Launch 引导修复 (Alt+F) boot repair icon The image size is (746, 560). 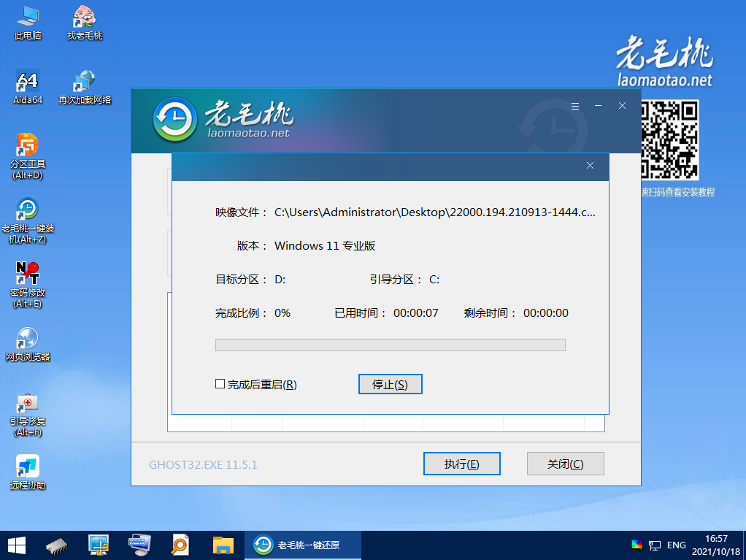pyautogui.click(x=28, y=414)
